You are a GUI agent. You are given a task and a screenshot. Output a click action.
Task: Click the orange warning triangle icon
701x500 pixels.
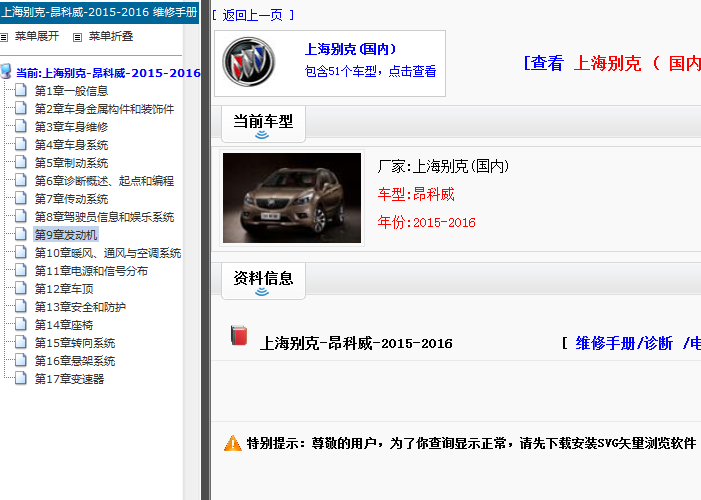[x=232, y=443]
